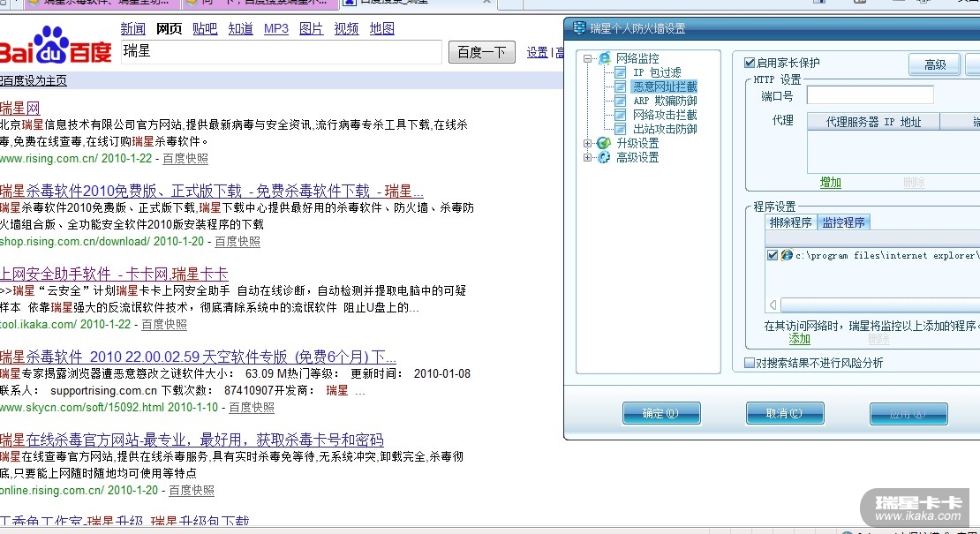Click the 网络攻击拦截 page icon
This screenshot has height=534, width=980.
point(620,115)
